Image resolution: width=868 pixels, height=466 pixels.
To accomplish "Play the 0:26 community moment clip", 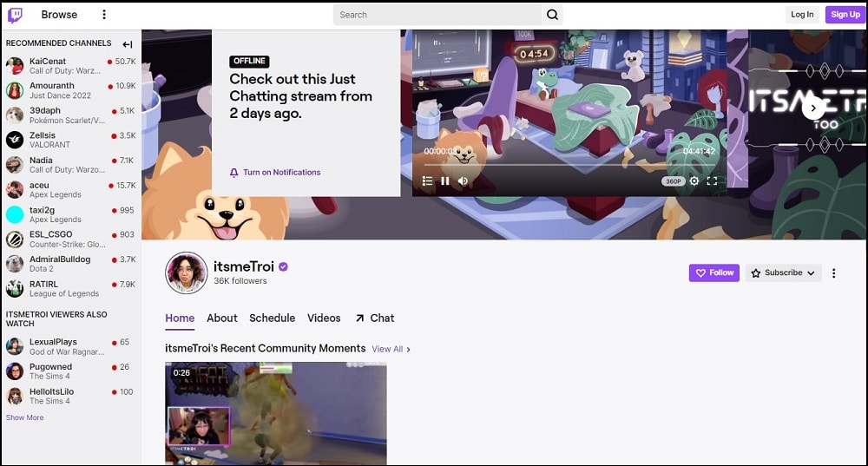I will point(276,413).
